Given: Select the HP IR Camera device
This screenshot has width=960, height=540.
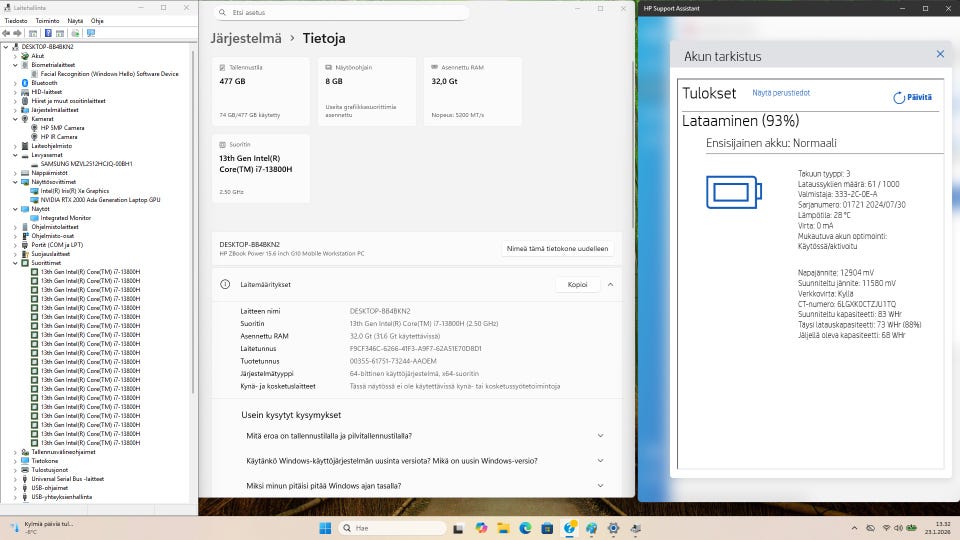Looking at the screenshot, I should 58,137.
